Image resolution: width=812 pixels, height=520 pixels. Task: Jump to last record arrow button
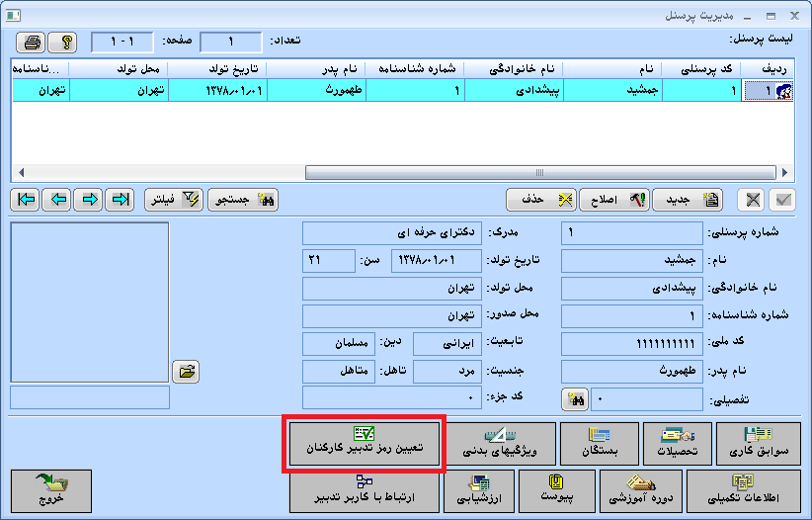120,199
